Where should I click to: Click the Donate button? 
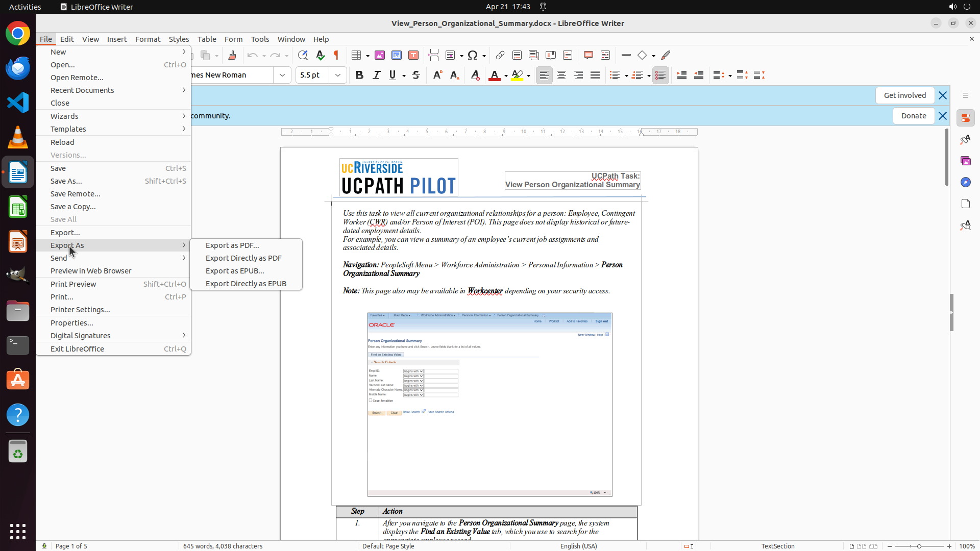click(x=913, y=116)
